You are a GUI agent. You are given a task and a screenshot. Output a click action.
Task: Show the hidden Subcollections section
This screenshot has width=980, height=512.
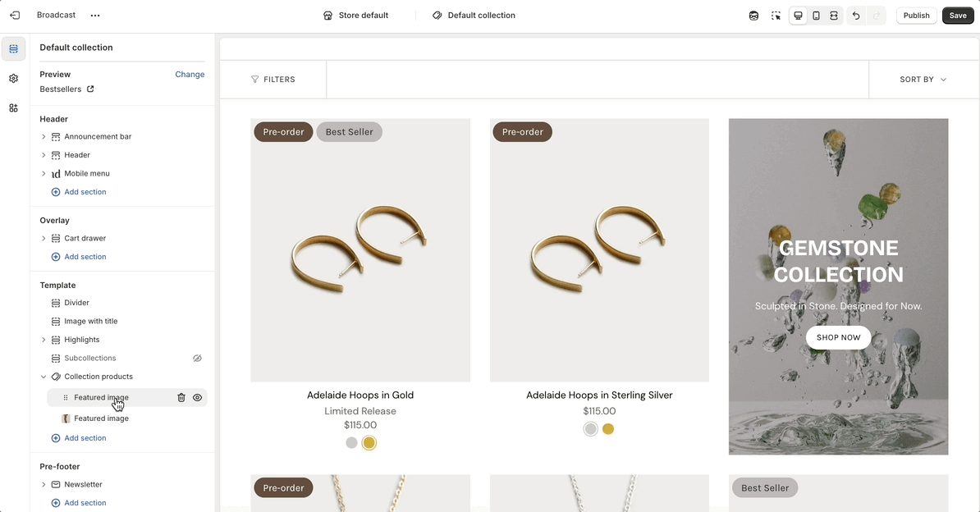pos(197,359)
